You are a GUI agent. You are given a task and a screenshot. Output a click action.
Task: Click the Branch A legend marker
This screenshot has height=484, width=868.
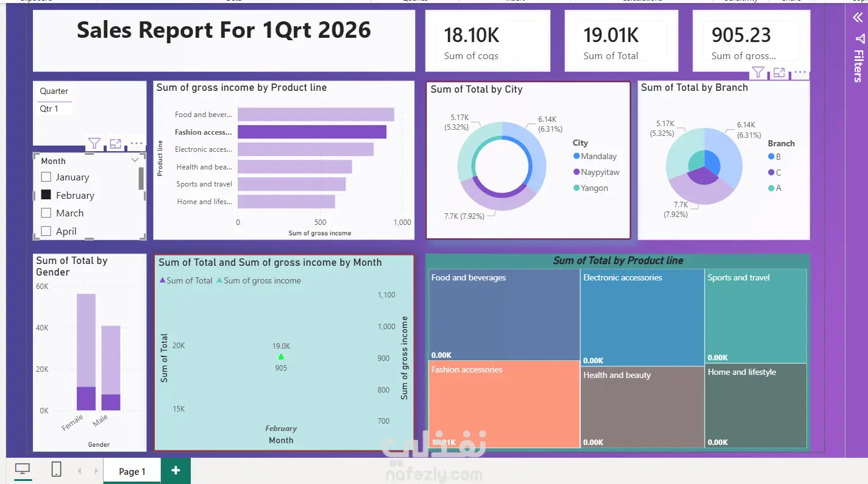pyautogui.click(x=772, y=188)
